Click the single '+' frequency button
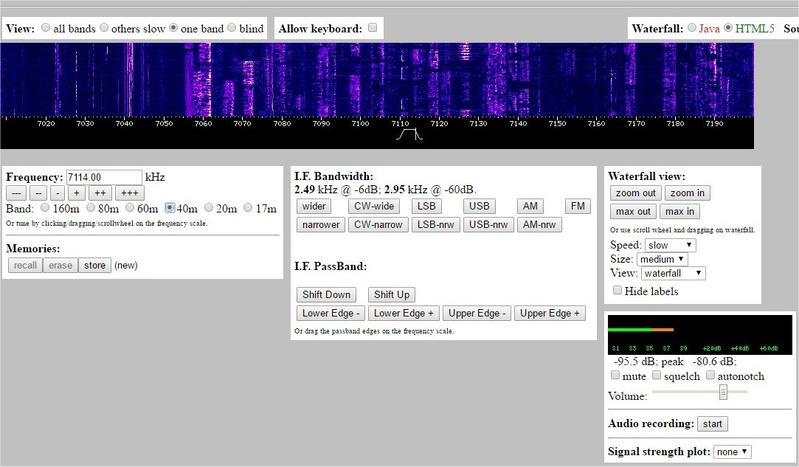799x467 pixels. [x=76, y=193]
